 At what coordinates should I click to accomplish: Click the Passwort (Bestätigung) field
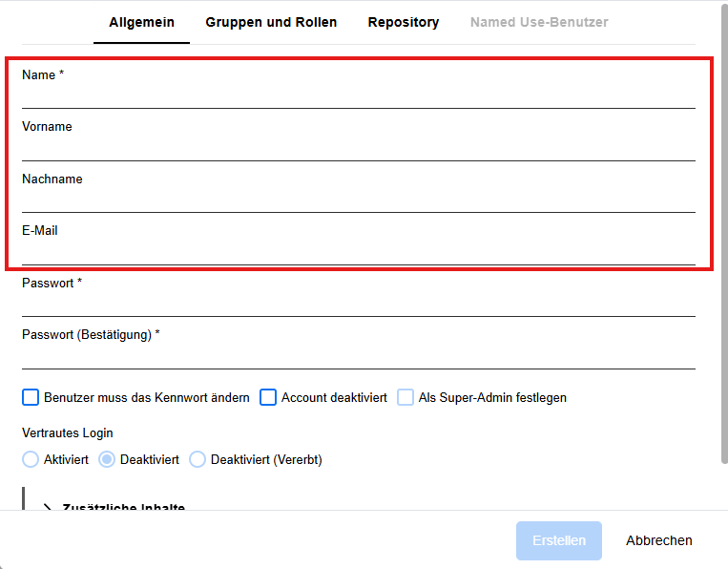tap(358, 356)
